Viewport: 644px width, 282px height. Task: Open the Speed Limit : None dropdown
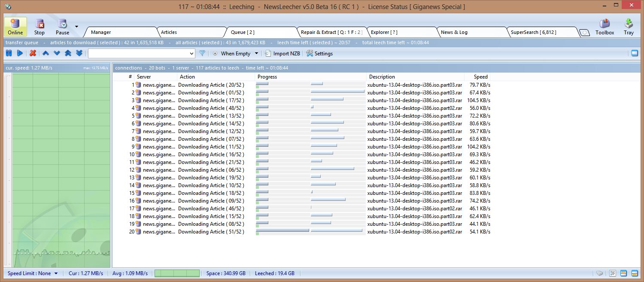pos(33,273)
